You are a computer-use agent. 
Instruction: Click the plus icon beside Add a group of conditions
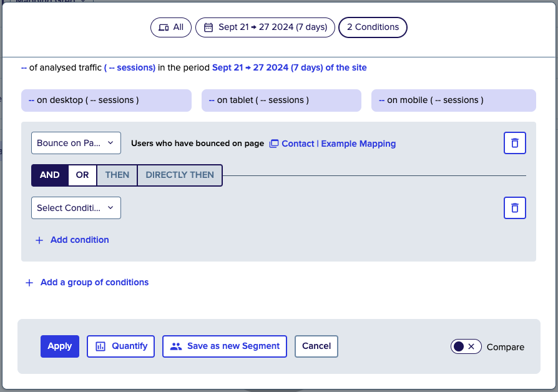29,283
